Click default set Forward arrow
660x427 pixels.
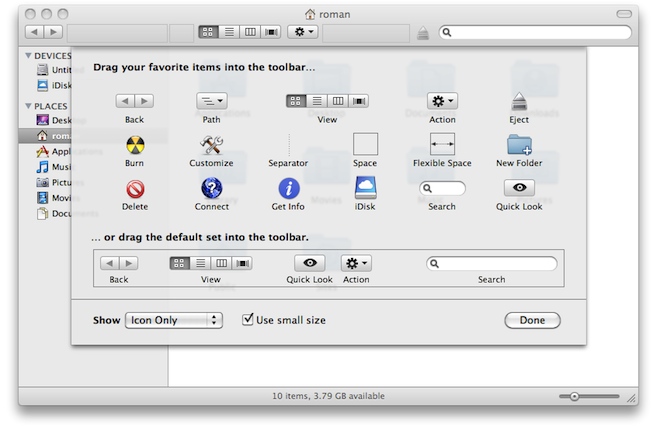129,263
